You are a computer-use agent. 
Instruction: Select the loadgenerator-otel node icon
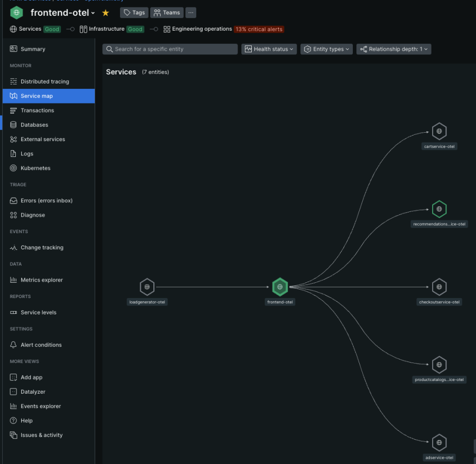[x=147, y=287]
